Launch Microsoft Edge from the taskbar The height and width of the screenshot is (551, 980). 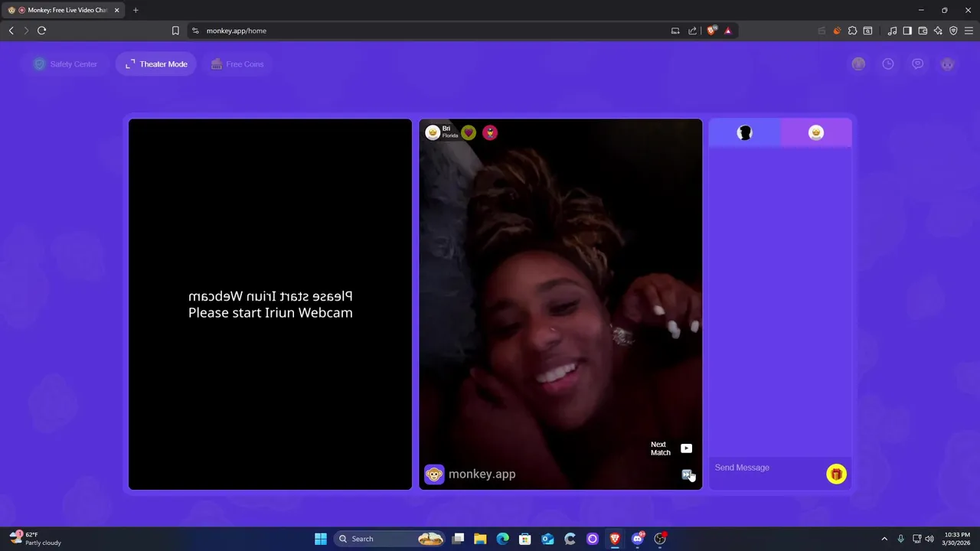502,539
